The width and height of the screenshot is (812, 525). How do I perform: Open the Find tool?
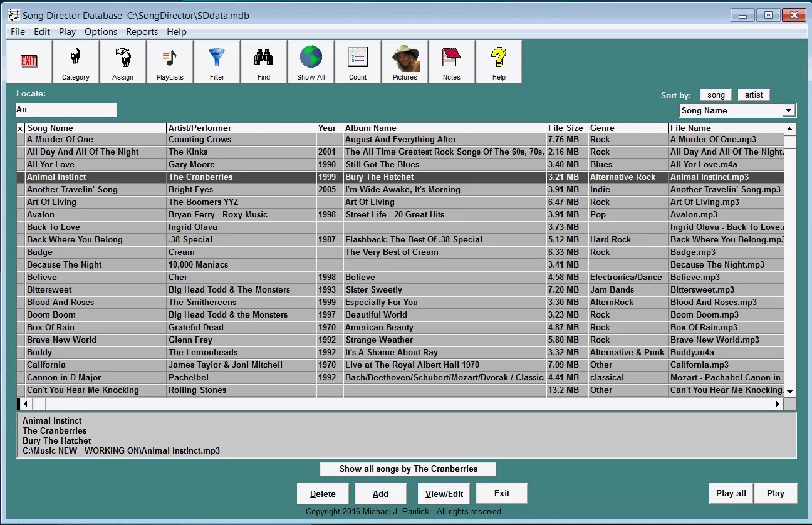pyautogui.click(x=263, y=61)
